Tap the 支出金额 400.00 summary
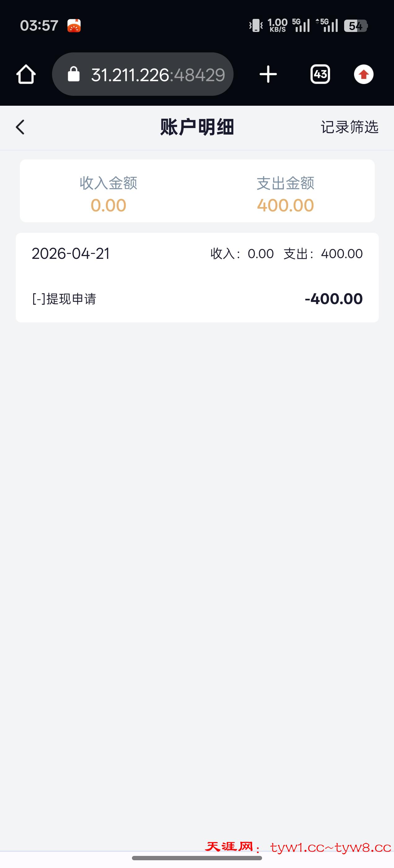 [285, 205]
